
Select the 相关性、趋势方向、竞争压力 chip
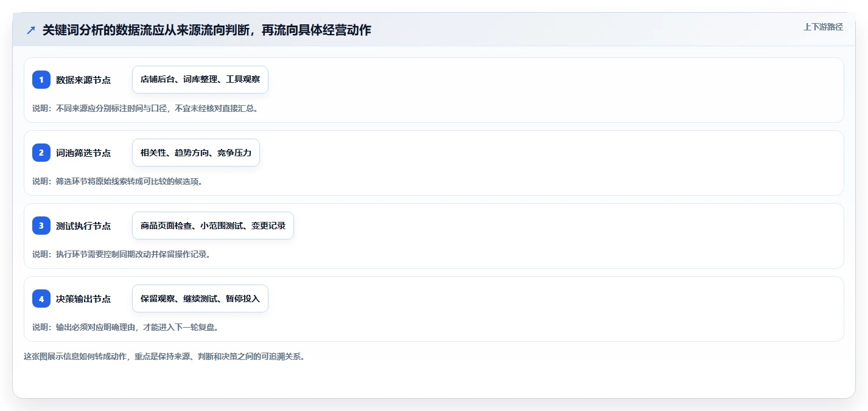click(x=196, y=153)
